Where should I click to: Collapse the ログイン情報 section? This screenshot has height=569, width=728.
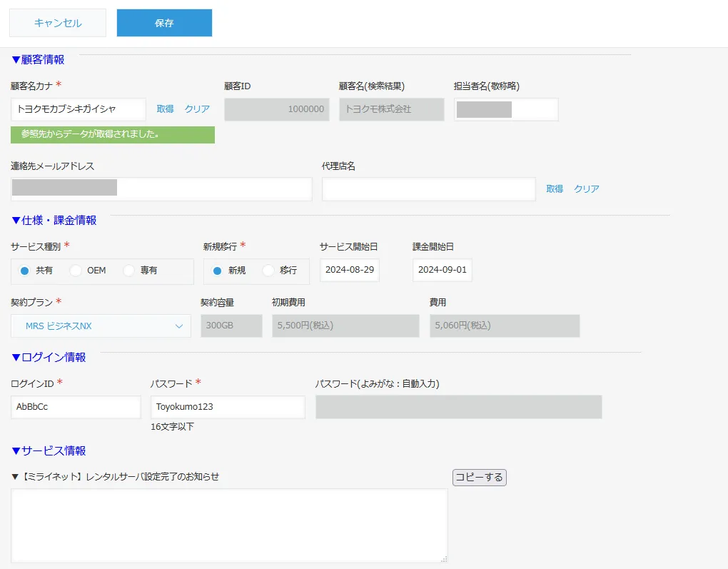(49, 357)
